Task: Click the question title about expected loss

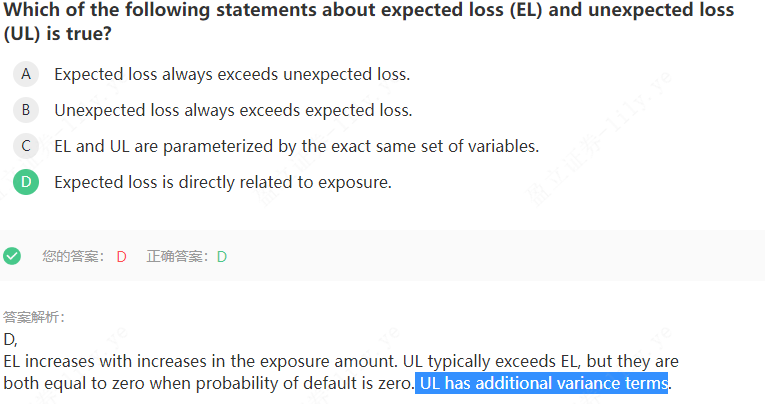Action: (x=368, y=12)
